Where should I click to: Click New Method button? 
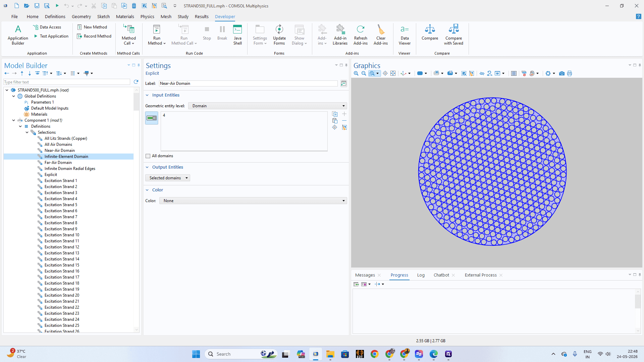[x=92, y=27]
